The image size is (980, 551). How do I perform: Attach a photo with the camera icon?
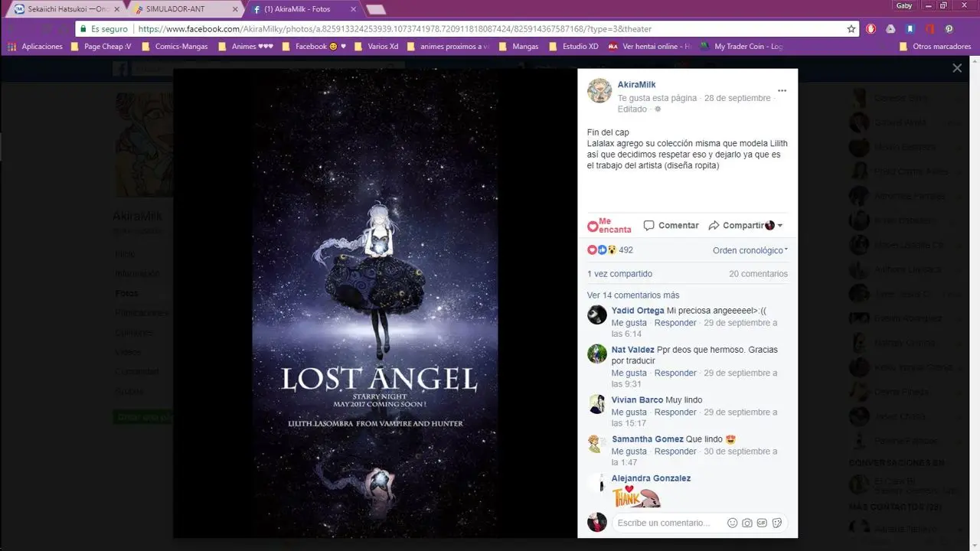pyautogui.click(x=747, y=523)
